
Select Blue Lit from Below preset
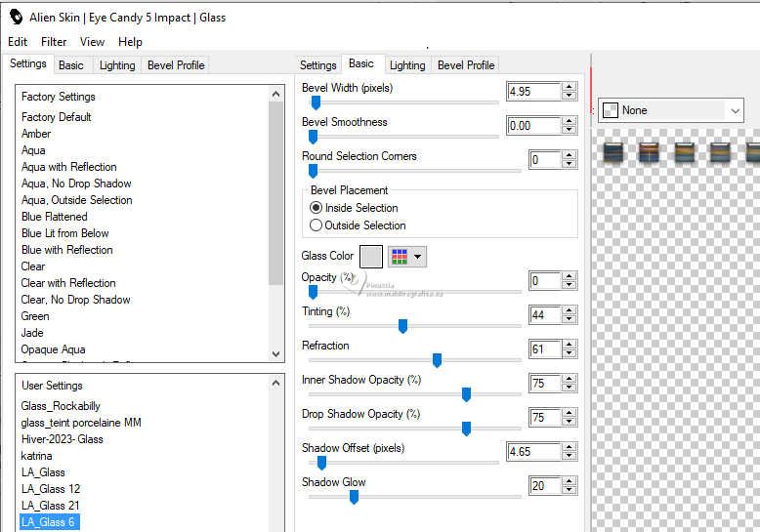(64, 233)
